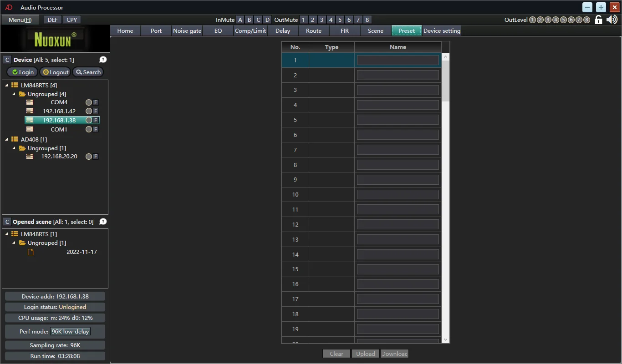Collapse the LM848RTS device tree node
This screenshot has height=364, width=622.
pyautogui.click(x=7, y=86)
